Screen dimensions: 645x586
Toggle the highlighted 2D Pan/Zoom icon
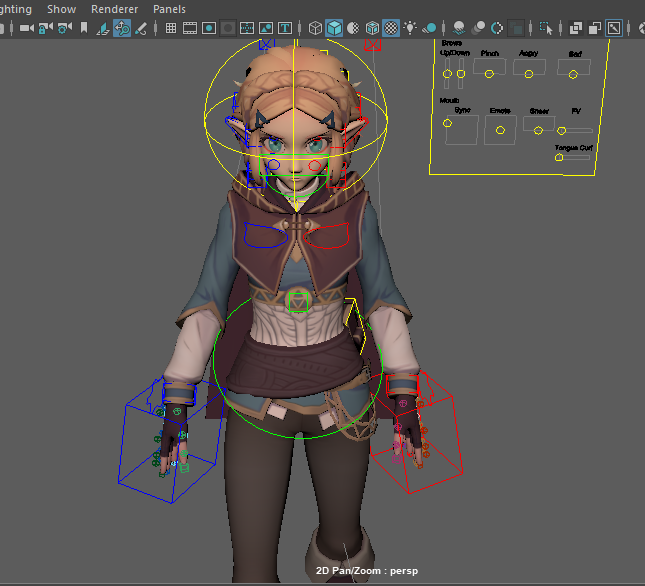(122, 28)
